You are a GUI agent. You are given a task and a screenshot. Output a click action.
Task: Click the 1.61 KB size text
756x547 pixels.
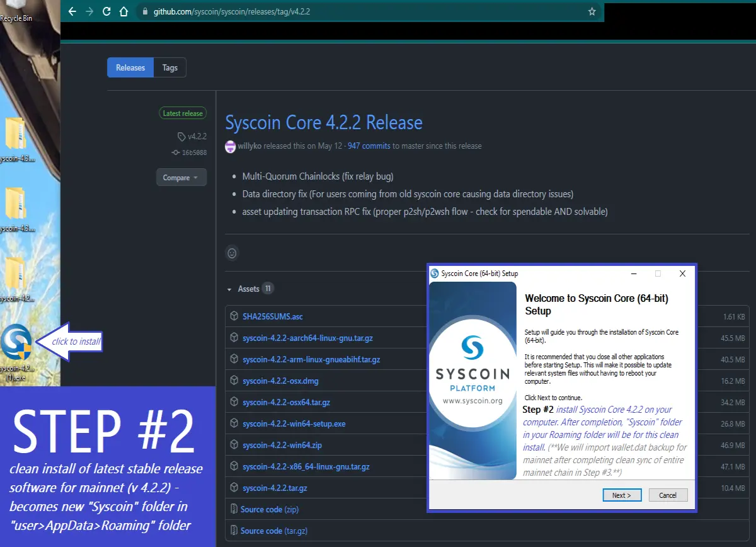tap(735, 317)
